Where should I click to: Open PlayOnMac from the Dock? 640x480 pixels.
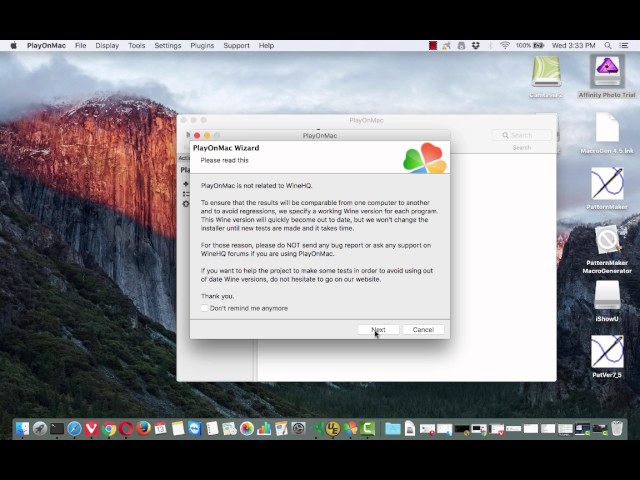(350, 429)
